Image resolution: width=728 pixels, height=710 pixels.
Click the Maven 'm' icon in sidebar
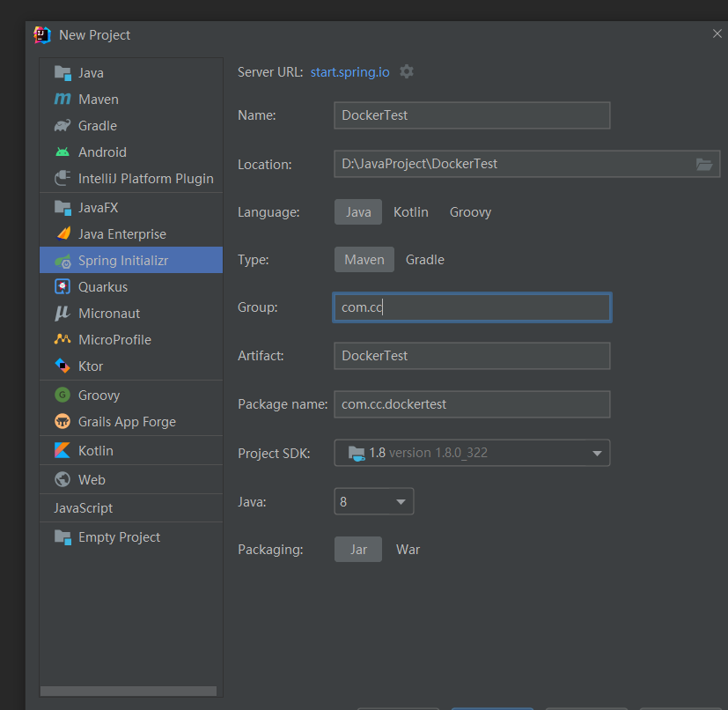point(63,99)
